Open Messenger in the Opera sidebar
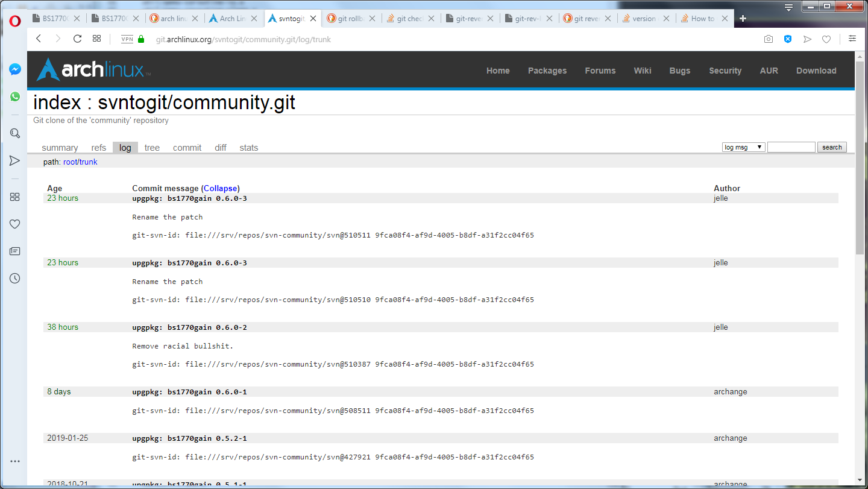Screen dimensions: 868x489 pyautogui.click(x=15, y=69)
